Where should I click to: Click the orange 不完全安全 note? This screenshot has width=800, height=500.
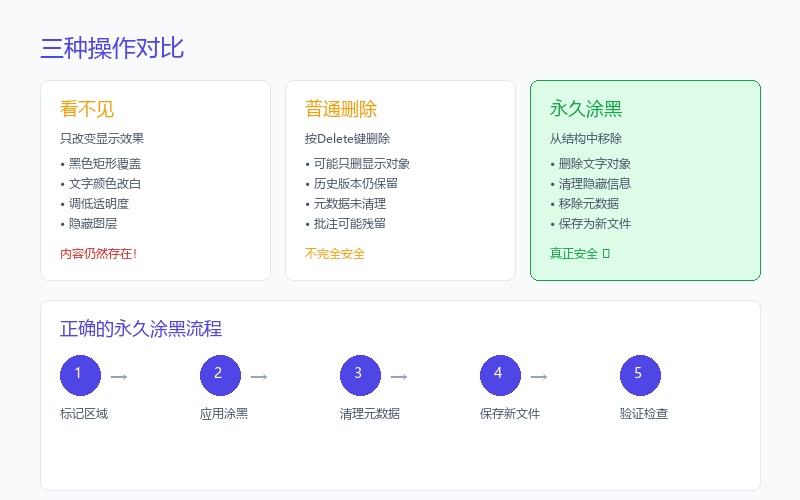(x=335, y=253)
